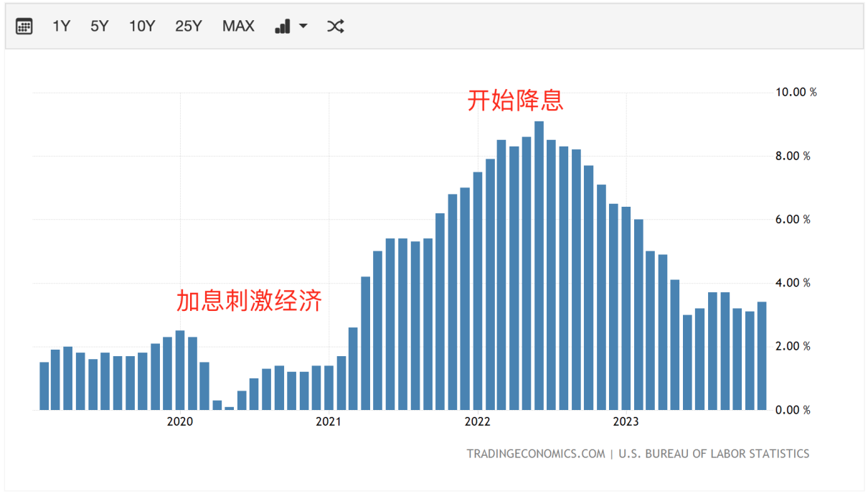Image resolution: width=868 pixels, height=494 pixels.
Task: Select the 1Y time range
Action: [x=61, y=27]
